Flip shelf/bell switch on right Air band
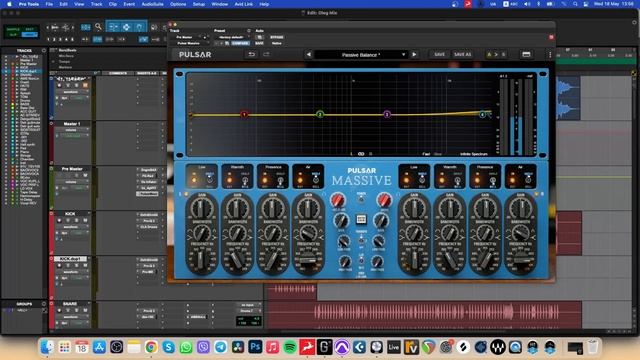 [x=528, y=180]
